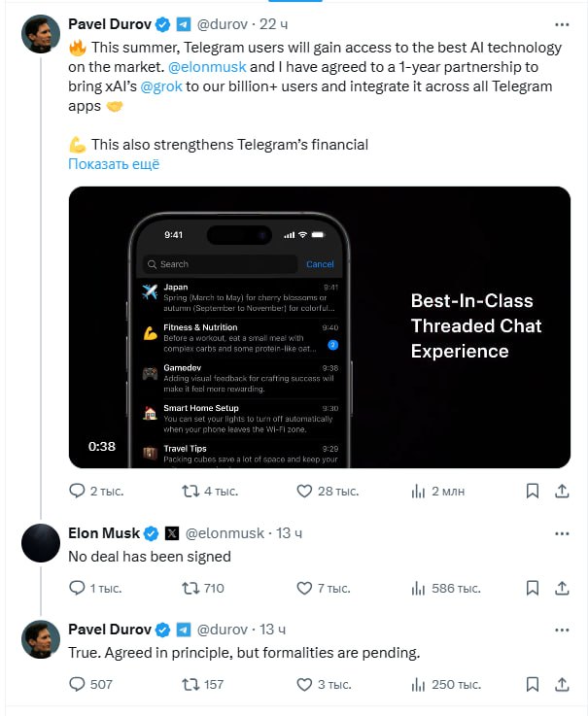Share Durov's formalities are pending reply

(562, 684)
